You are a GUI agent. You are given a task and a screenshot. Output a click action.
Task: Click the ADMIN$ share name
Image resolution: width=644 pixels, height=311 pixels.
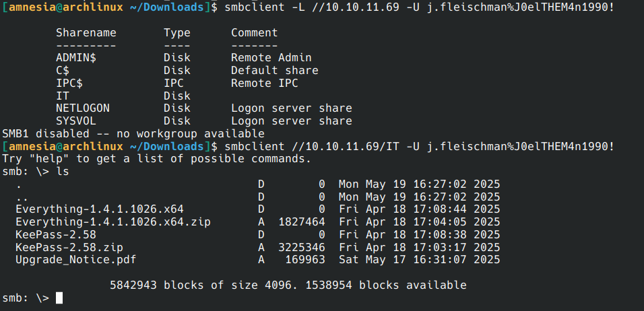pos(75,58)
